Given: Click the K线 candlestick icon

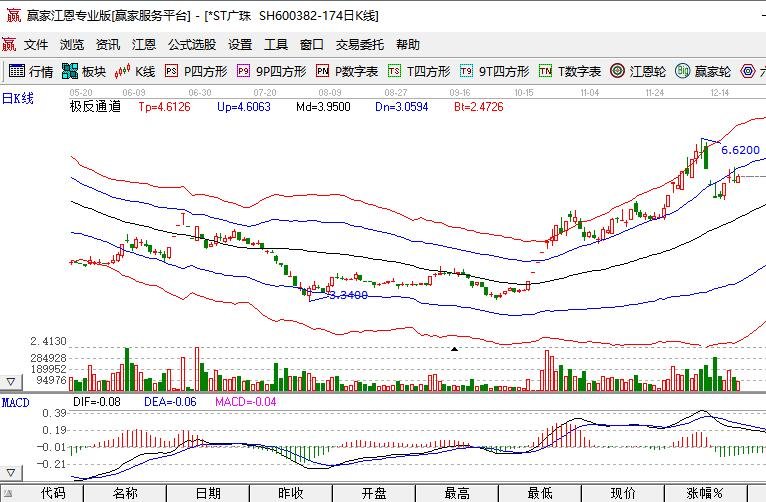Looking at the screenshot, I should pos(122,71).
